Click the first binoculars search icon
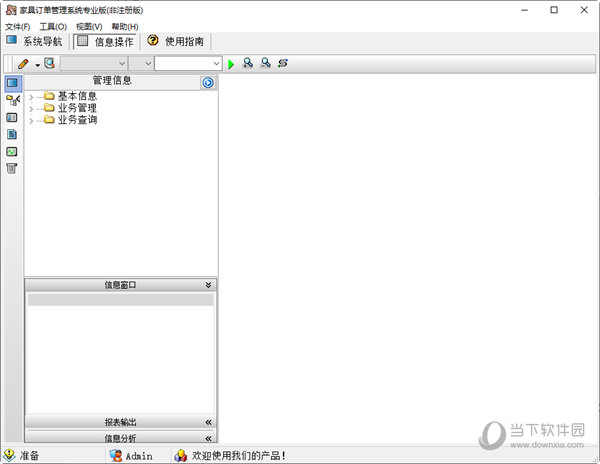Viewport: 600px width, 464px height. (248, 63)
